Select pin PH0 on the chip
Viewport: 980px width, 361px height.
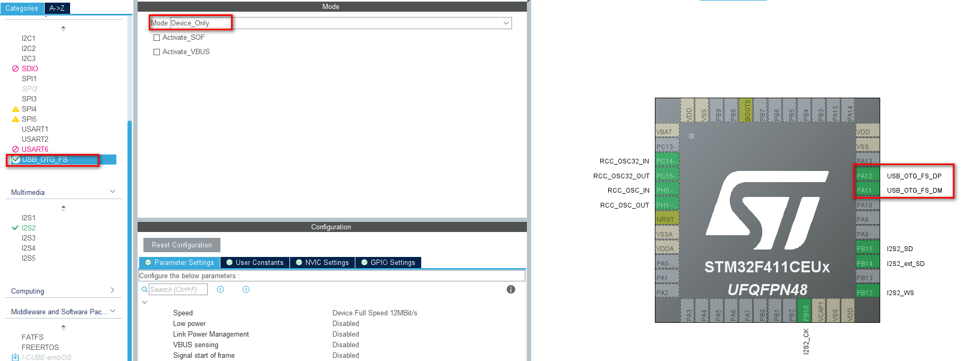(x=667, y=191)
